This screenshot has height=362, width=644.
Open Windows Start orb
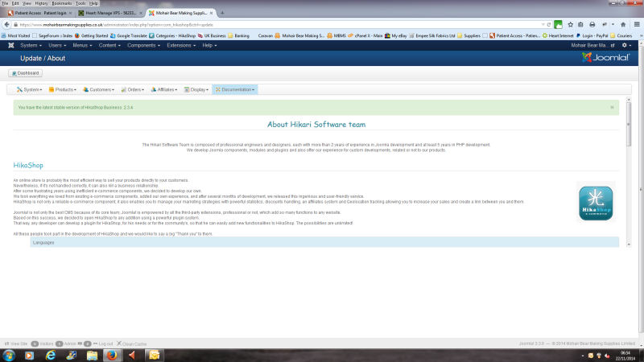[9, 355]
